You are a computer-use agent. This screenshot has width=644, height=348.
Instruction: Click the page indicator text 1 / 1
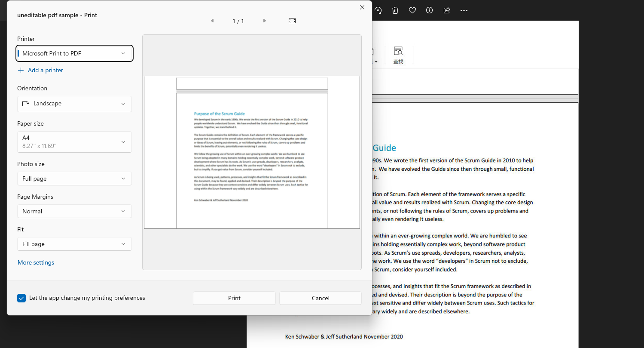coord(238,21)
